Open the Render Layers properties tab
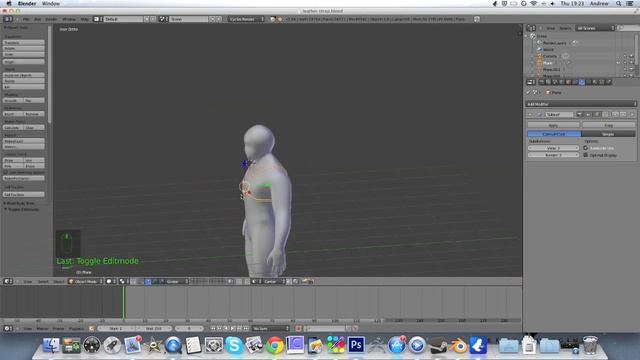The image size is (640, 360). [548, 82]
